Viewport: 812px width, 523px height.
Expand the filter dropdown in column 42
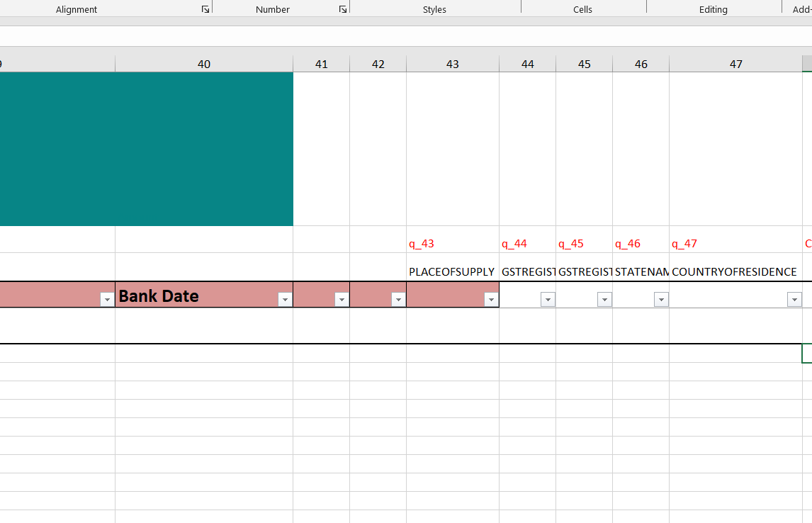click(x=398, y=300)
